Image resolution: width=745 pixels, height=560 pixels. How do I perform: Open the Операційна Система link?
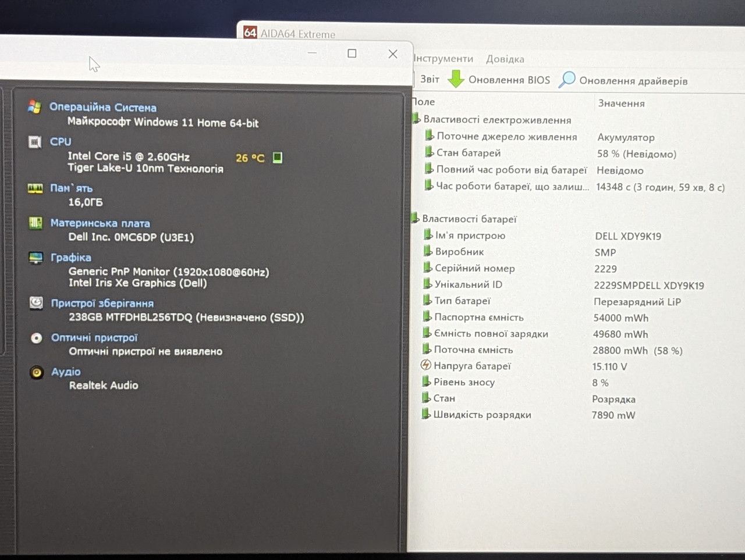click(103, 107)
